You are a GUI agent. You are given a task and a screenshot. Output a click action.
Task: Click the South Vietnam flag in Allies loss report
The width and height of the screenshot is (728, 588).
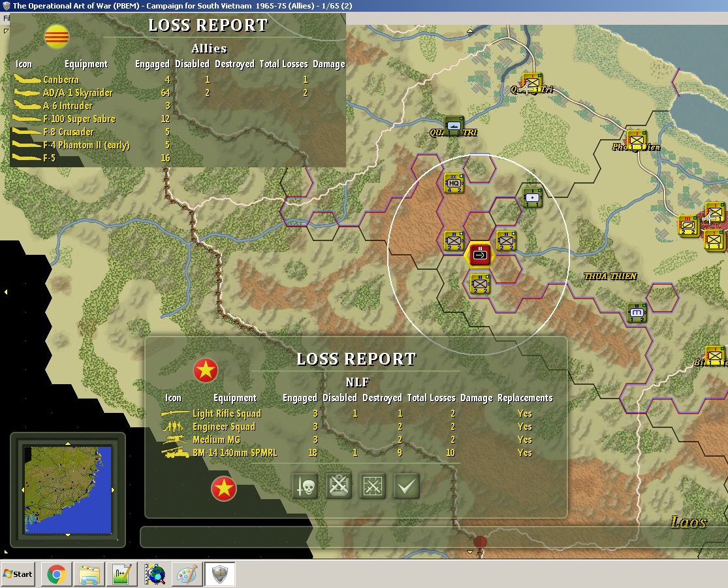tap(57, 36)
